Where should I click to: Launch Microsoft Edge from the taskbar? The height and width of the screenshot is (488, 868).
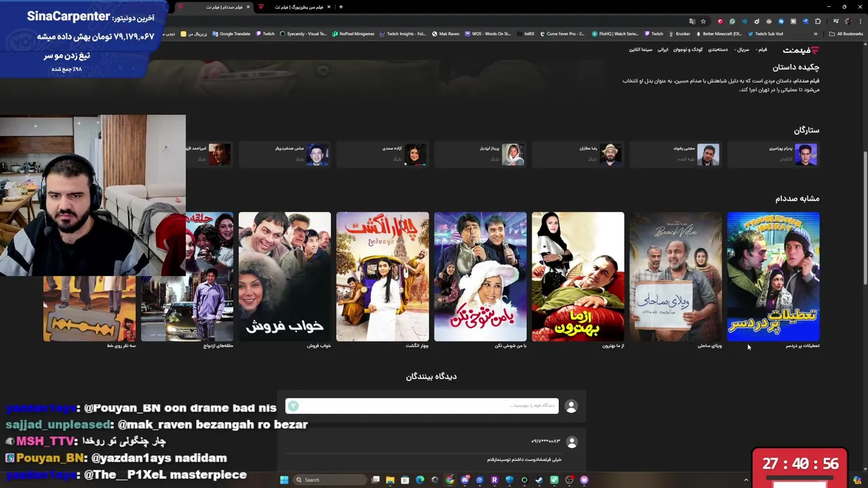420,480
